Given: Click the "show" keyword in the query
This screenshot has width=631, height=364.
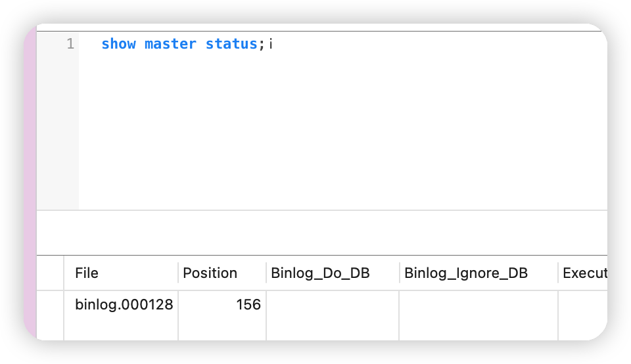Looking at the screenshot, I should coord(119,43).
